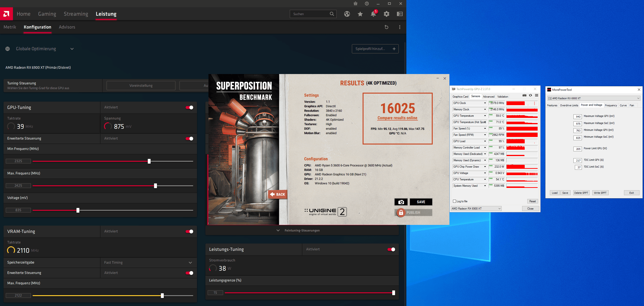Open settings gear in Radeon Software
Image resolution: width=644 pixels, height=306 pixels.
coord(387,14)
